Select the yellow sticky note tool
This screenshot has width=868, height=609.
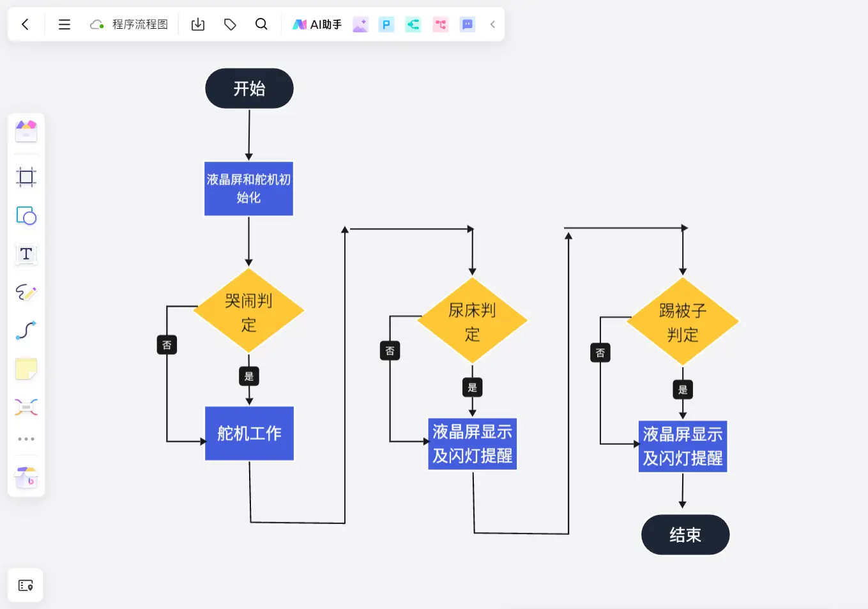pos(26,369)
